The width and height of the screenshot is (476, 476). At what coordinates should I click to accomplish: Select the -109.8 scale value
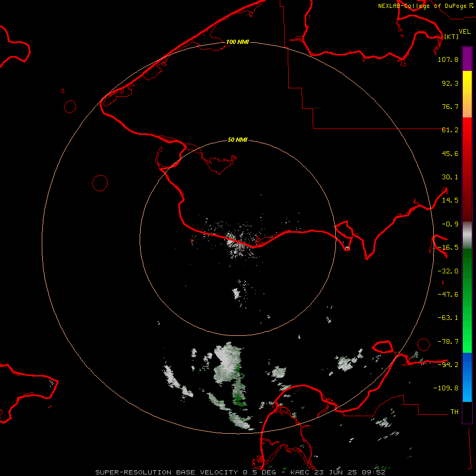point(446,388)
